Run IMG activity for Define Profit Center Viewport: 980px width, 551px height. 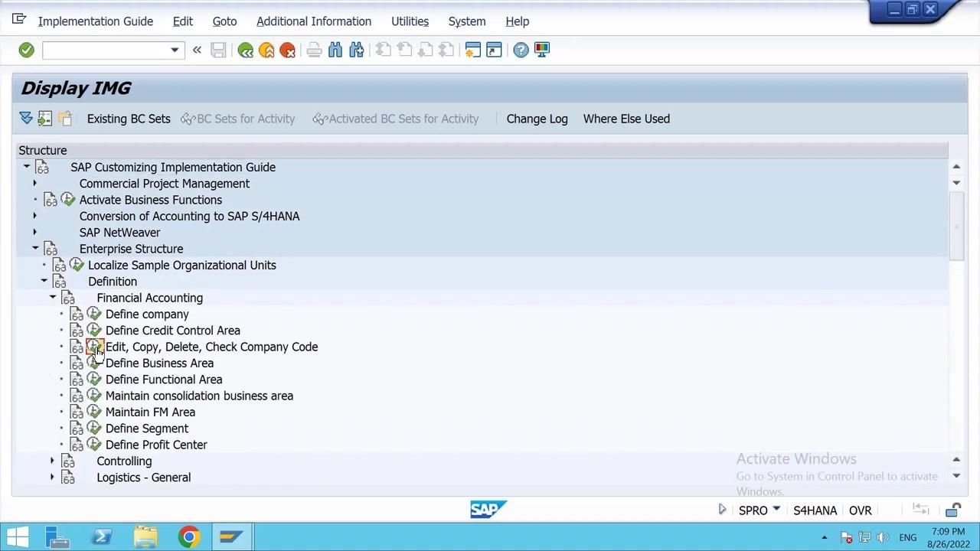[x=94, y=445]
